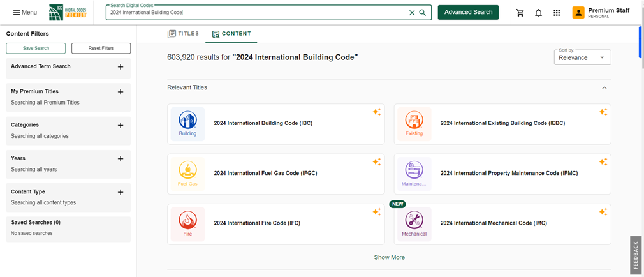
Task: Click the Save Search button
Action: point(36,48)
